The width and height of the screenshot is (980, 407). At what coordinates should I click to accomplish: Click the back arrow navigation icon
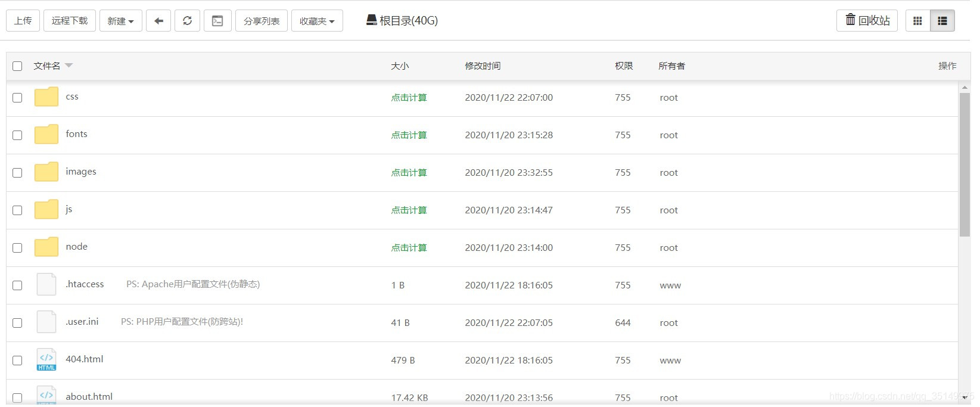click(158, 21)
